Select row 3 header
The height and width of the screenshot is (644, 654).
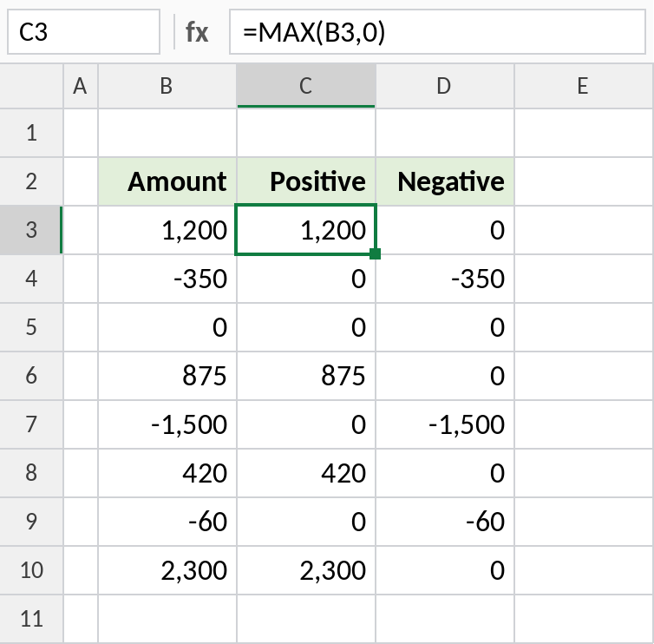point(31,230)
